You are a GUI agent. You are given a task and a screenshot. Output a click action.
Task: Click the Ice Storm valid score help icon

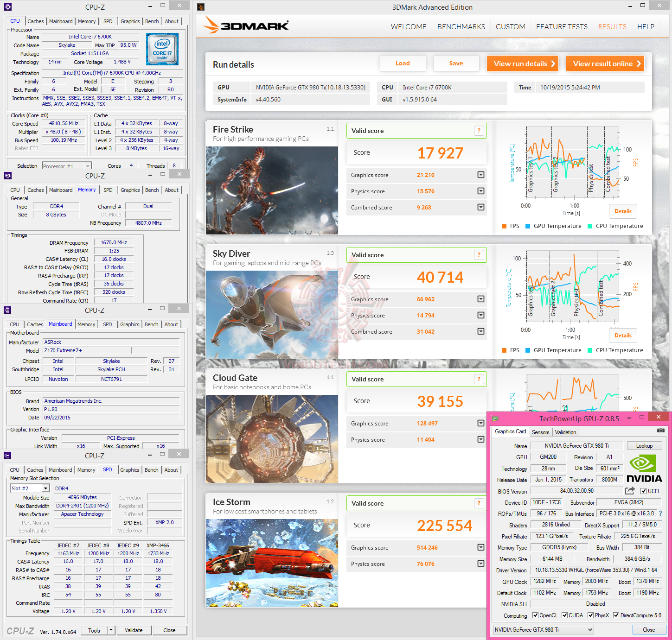[479, 503]
